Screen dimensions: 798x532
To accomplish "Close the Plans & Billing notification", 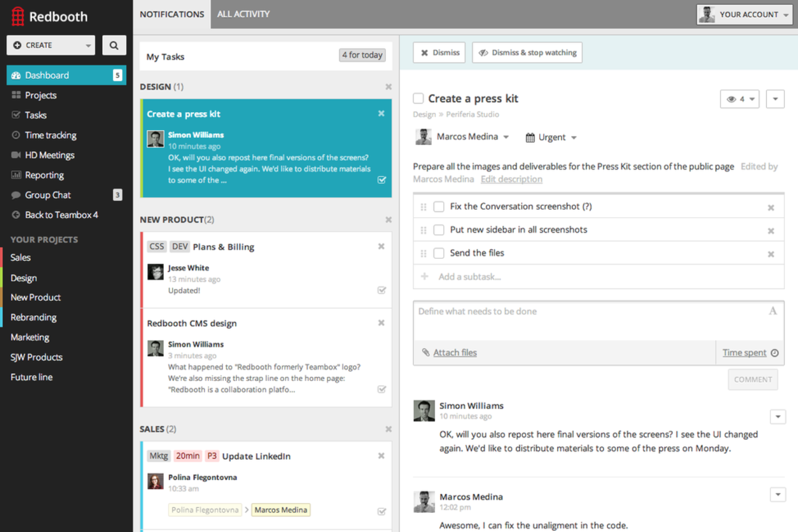I will [x=381, y=246].
